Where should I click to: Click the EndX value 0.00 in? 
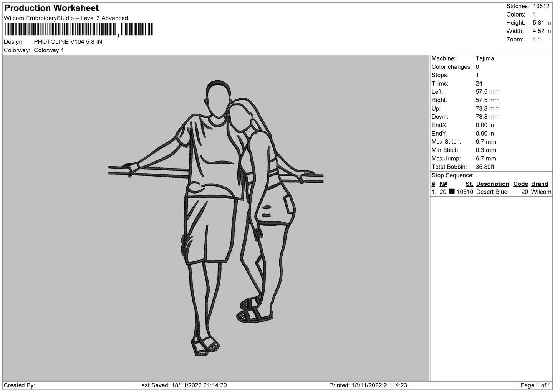[x=485, y=125]
